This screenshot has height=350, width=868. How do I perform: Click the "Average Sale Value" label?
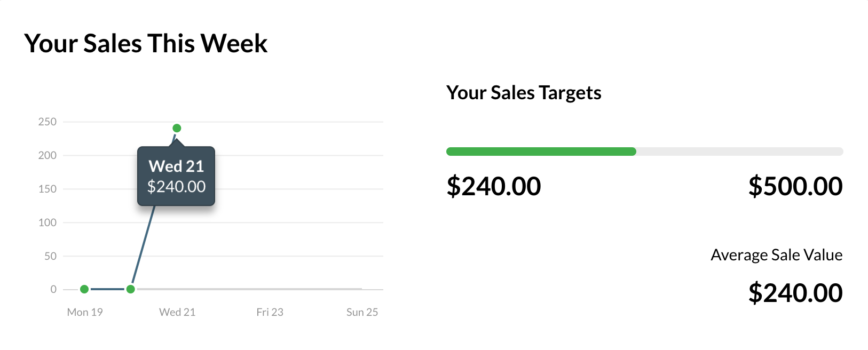(776, 255)
